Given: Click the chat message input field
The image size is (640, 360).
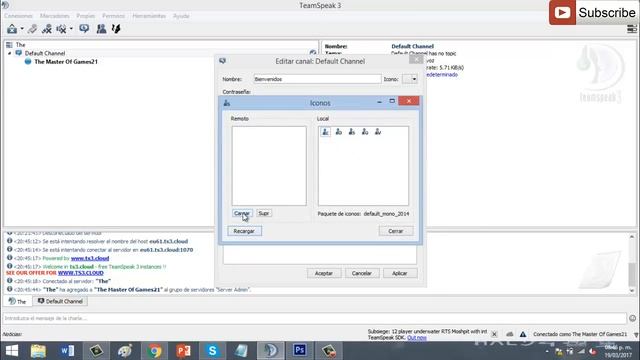Looking at the screenshot, I should pos(314,318).
